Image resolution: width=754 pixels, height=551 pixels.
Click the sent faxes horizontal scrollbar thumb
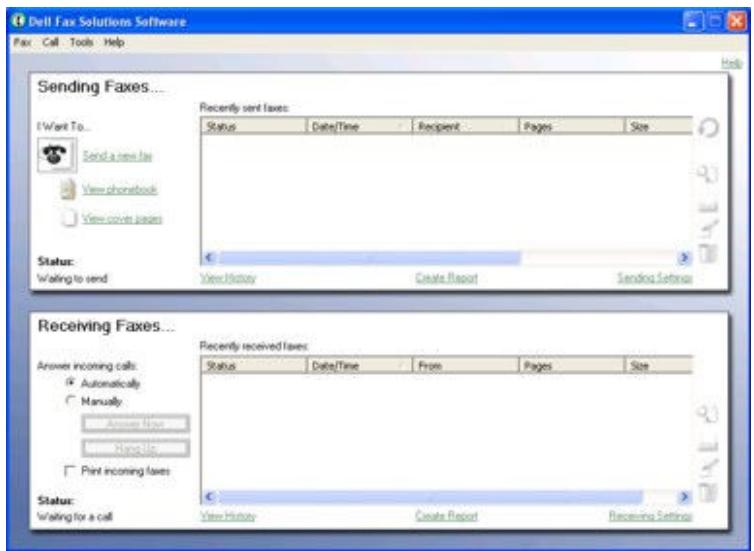(369, 258)
